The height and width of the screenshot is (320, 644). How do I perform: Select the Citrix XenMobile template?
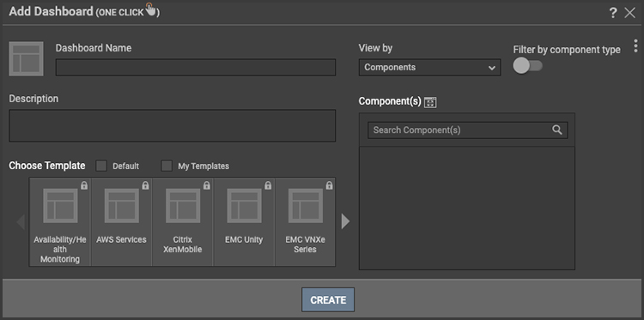click(x=183, y=222)
